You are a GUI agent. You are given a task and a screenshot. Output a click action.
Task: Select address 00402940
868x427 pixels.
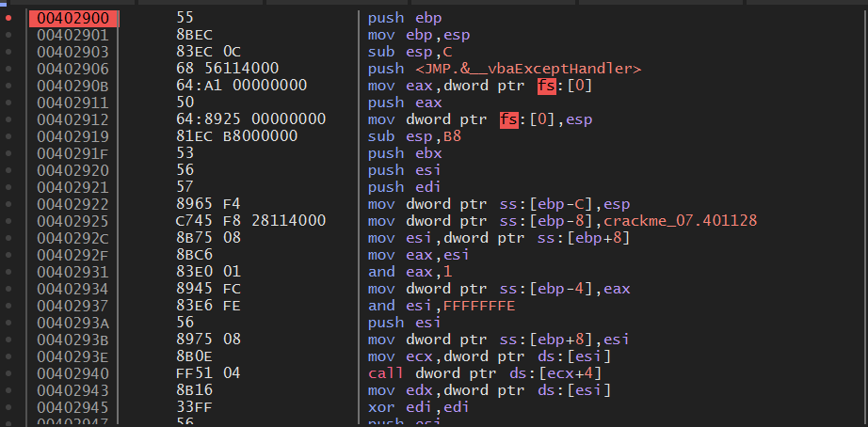point(73,374)
